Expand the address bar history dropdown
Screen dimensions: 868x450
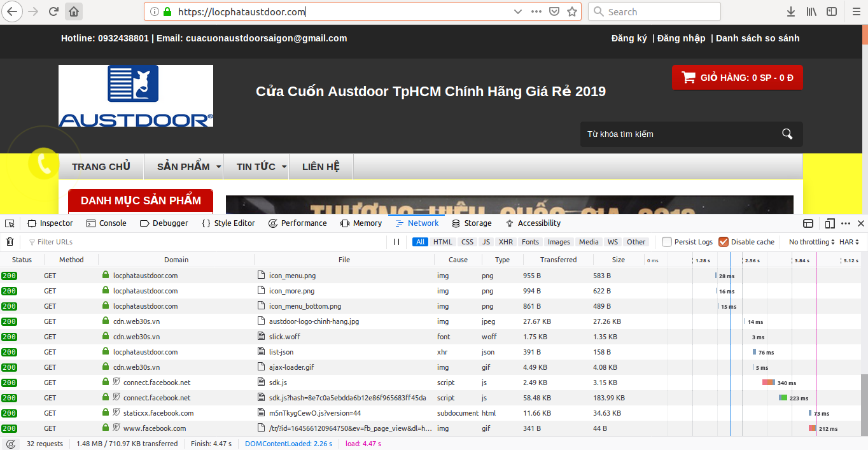(517, 11)
